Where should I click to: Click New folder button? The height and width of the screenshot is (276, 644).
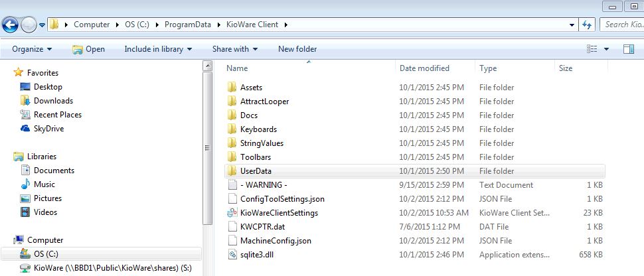click(x=297, y=49)
